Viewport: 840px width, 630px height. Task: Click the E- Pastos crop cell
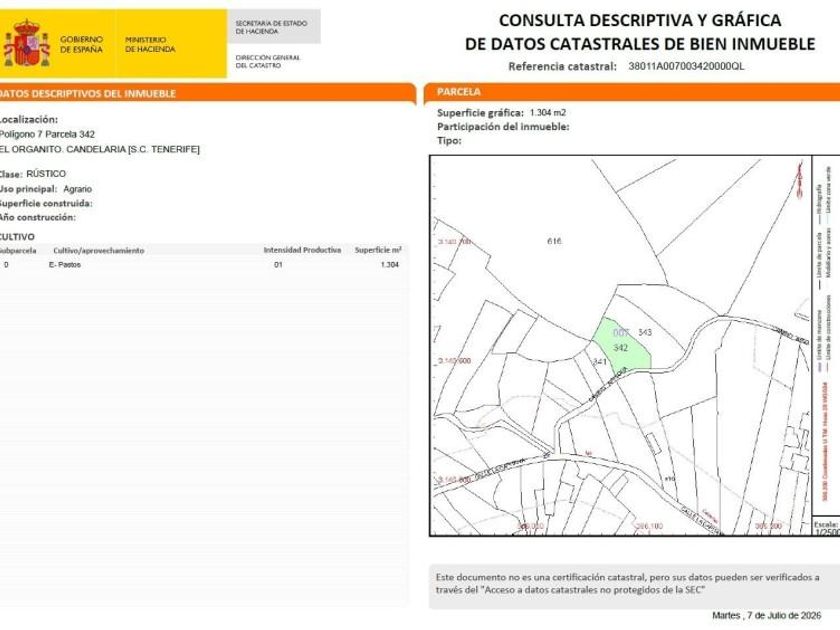coord(65,265)
